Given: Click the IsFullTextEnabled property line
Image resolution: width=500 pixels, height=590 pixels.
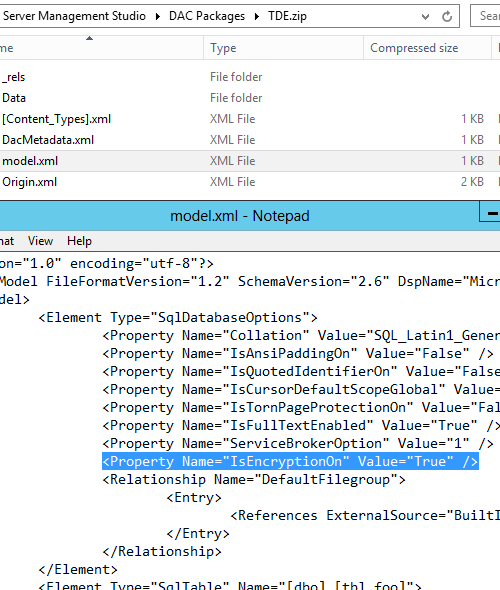Looking at the screenshot, I should [x=301, y=426].
